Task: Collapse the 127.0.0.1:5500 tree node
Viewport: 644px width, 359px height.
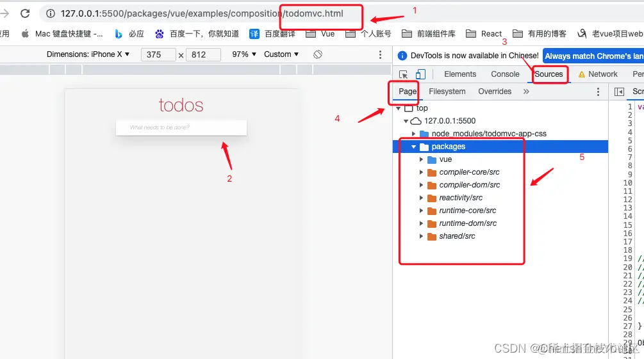Action: point(406,121)
